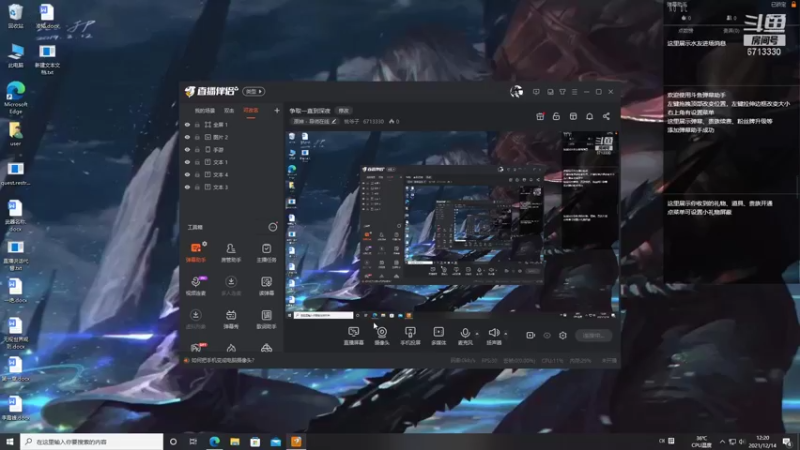
Task: Open the 视频连麦 tool
Action: pos(195,286)
